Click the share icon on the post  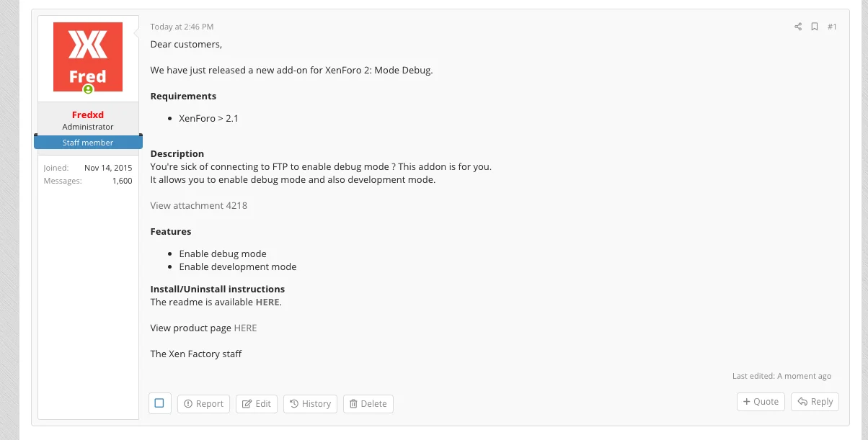tap(798, 27)
